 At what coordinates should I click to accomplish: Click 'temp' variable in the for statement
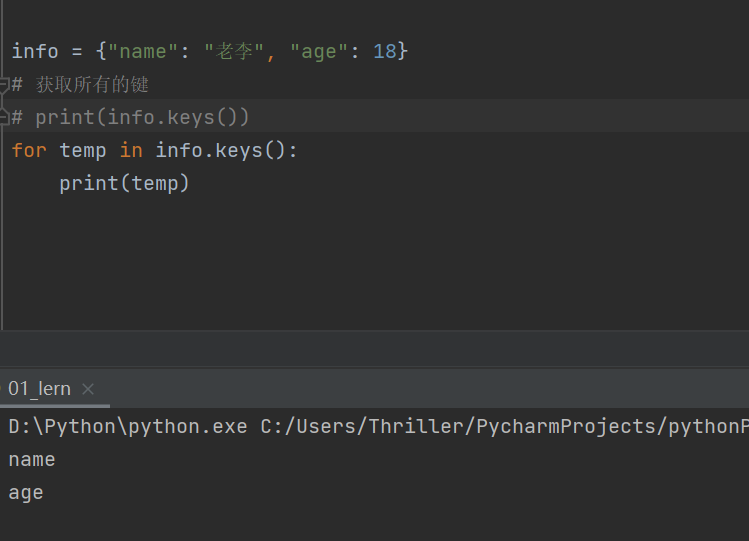click(x=83, y=151)
